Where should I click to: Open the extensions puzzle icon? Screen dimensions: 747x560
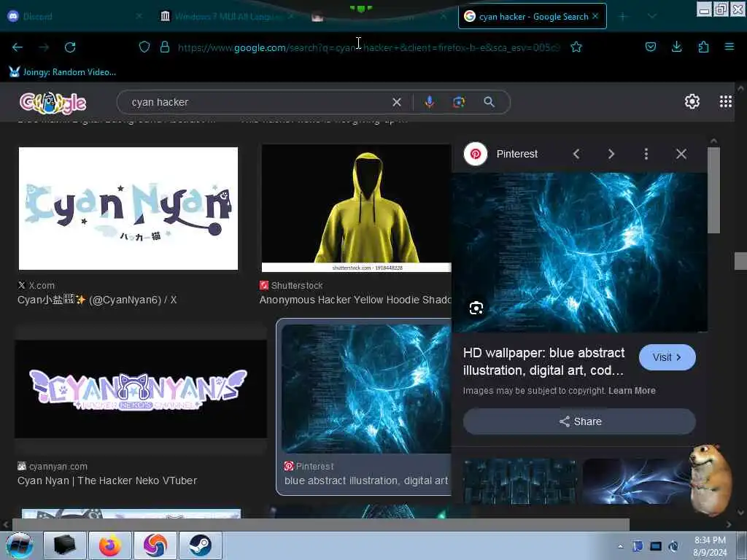[703, 47]
